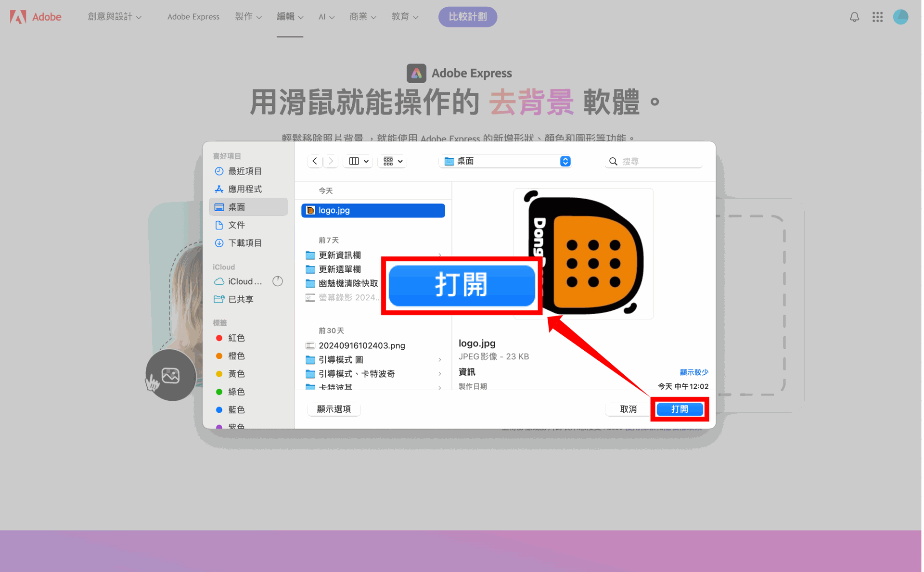Click the 顯示較少 link
Screen dimensions: 924x572
(694, 372)
